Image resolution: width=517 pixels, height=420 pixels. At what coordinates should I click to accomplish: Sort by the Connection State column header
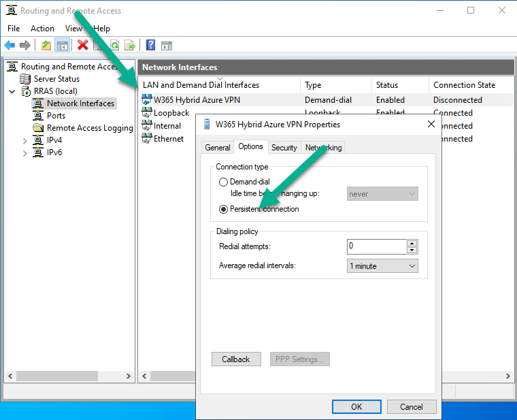click(x=471, y=85)
